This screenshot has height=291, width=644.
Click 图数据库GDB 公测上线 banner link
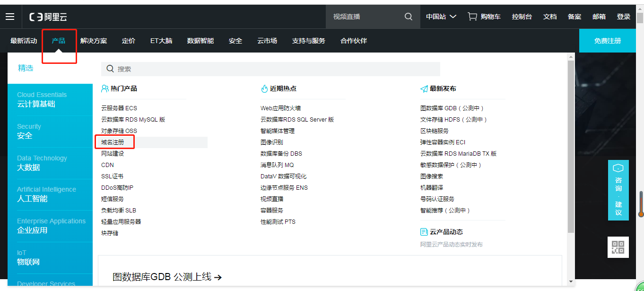167,277
